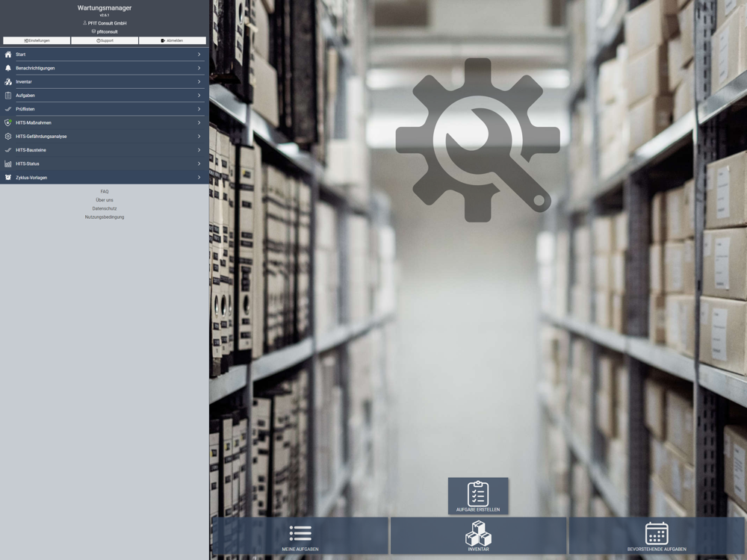
Task: Expand the sidebar Inventar chevron
Action: tap(199, 82)
